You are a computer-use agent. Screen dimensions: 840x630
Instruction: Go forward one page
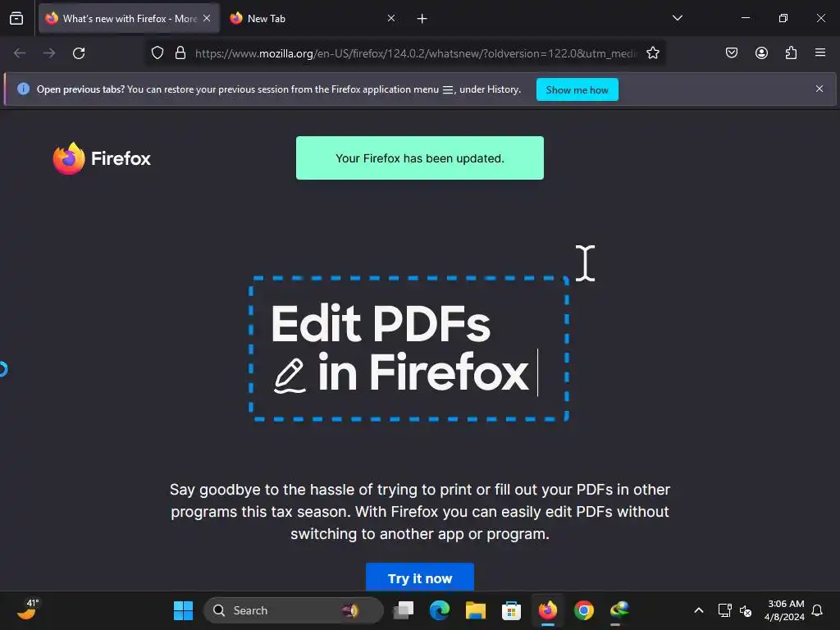(x=49, y=53)
